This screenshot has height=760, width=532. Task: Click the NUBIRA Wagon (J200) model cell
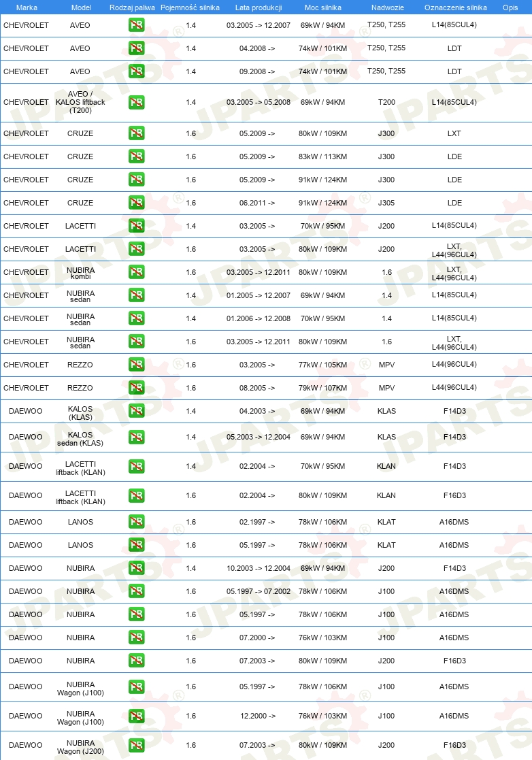(80, 747)
